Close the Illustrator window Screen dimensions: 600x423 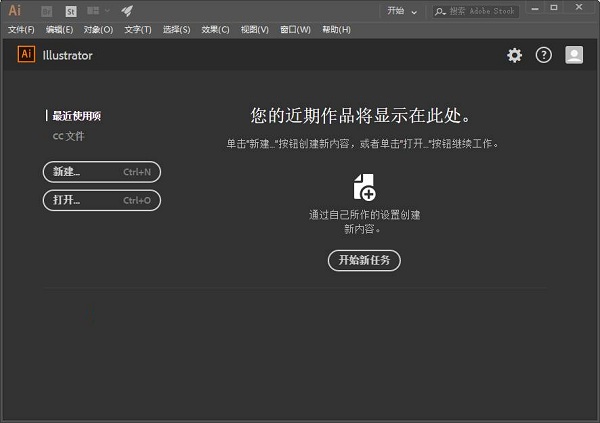click(579, 7)
